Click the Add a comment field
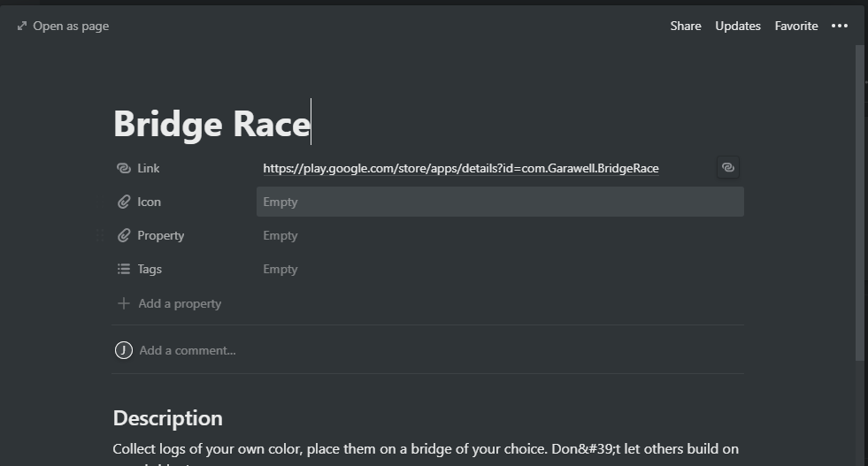 [x=187, y=350]
